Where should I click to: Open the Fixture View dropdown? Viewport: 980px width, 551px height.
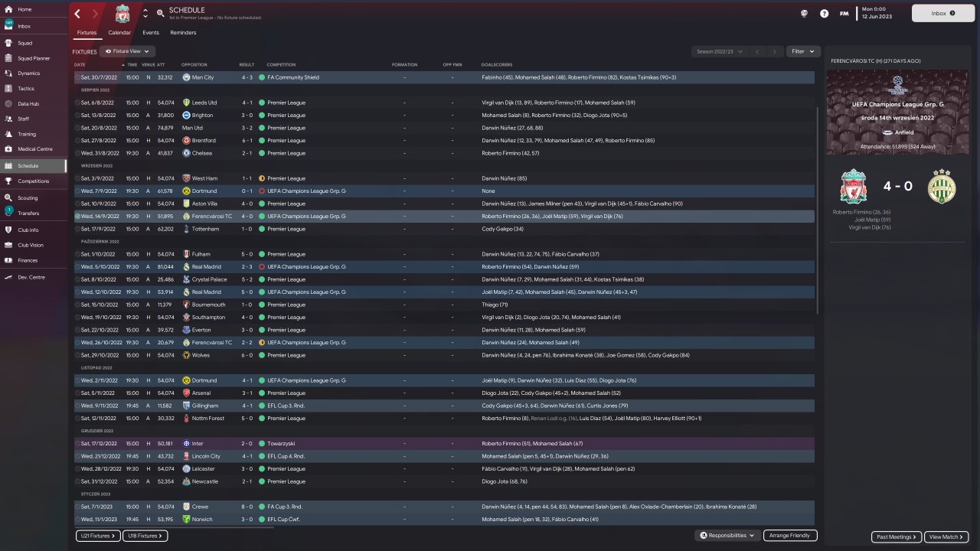127,51
